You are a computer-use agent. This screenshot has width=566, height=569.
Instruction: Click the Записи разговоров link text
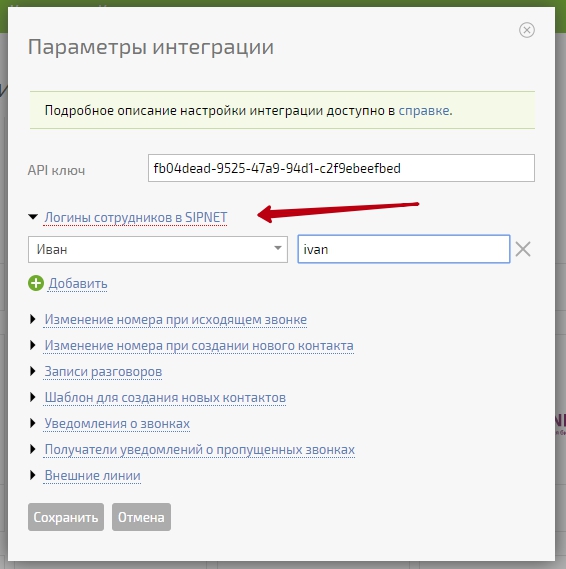103,372
